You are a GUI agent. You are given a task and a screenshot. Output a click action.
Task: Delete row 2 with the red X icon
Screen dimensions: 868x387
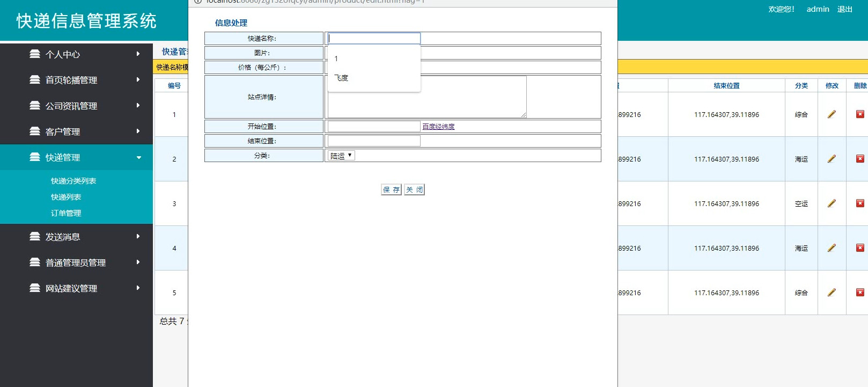pyautogui.click(x=860, y=159)
